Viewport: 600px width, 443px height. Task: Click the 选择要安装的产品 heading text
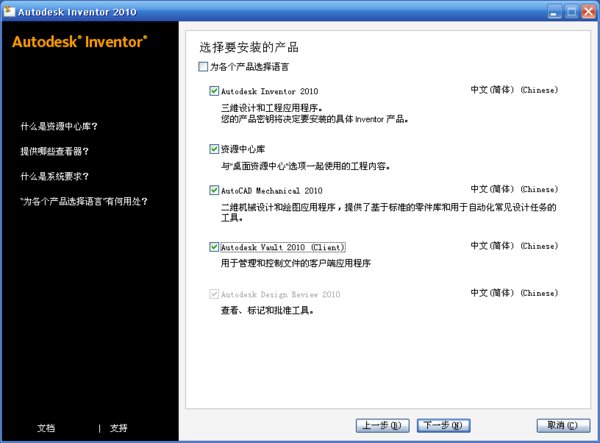pyautogui.click(x=249, y=47)
